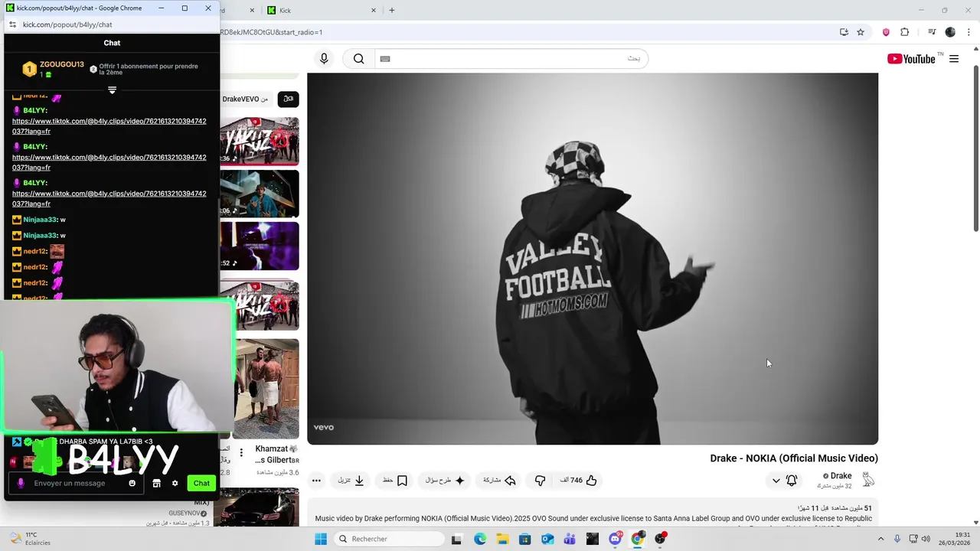Like the Drake NOKIA video
The height and width of the screenshot is (551, 980).
(579, 481)
